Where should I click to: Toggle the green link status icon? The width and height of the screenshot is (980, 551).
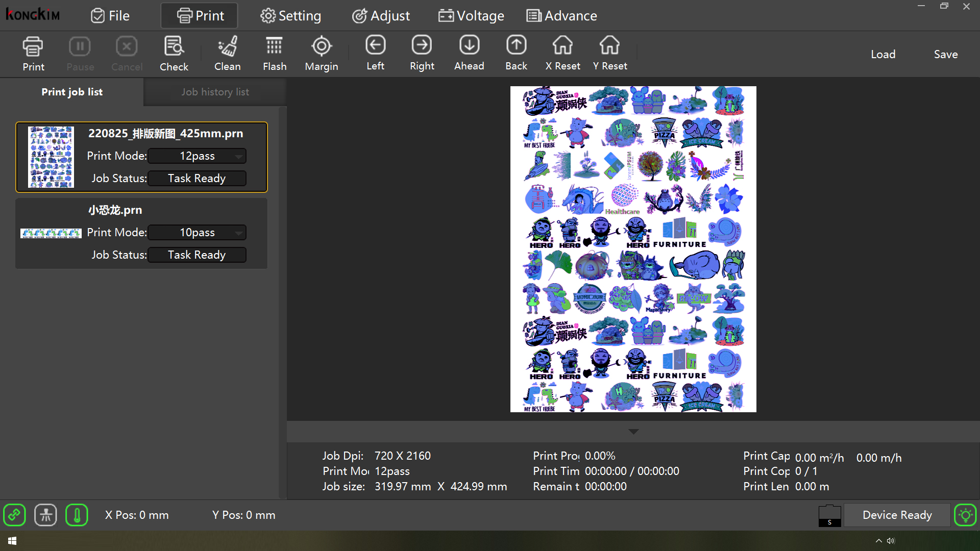pyautogui.click(x=14, y=515)
